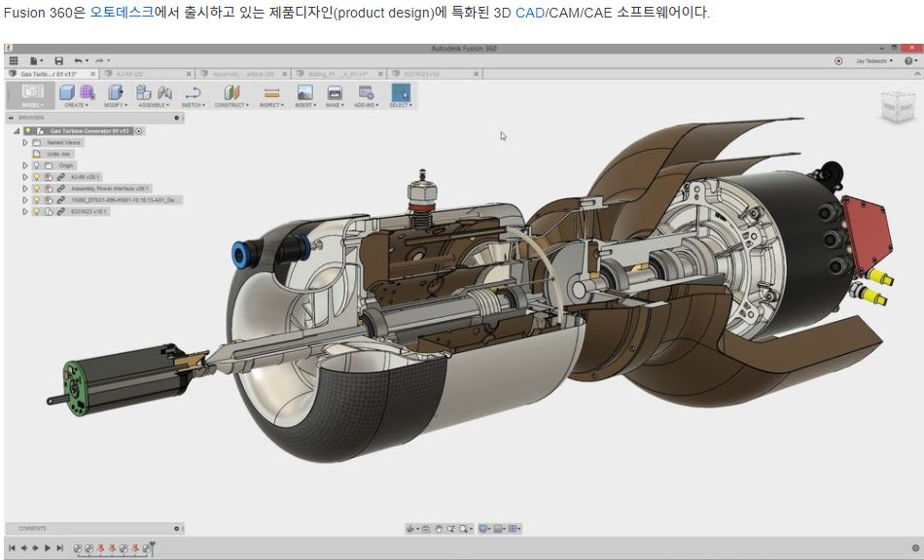Collapse the BROWSER panel
Image resolution: width=924 pixels, height=560 pixels.
(x=11, y=118)
